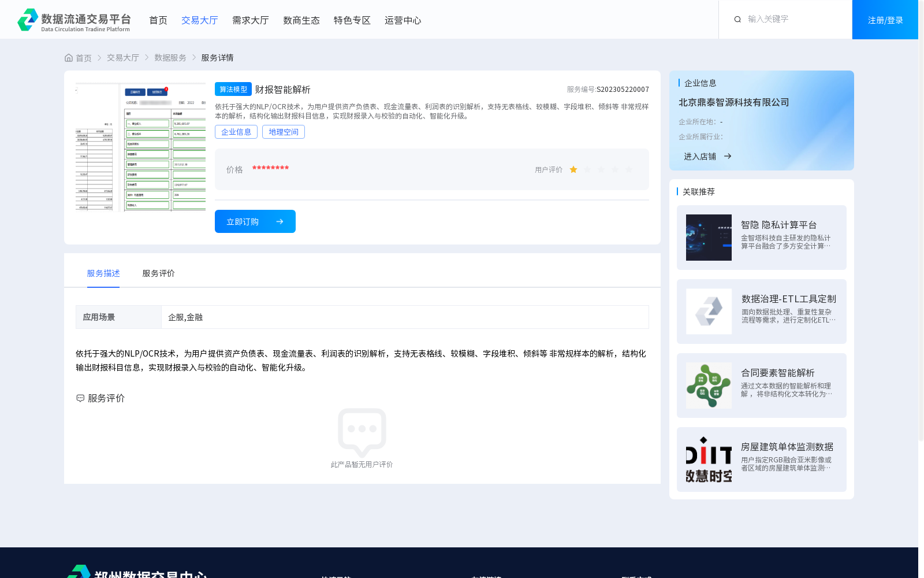Click the 立即订购 button
924x578 pixels.
(x=255, y=221)
